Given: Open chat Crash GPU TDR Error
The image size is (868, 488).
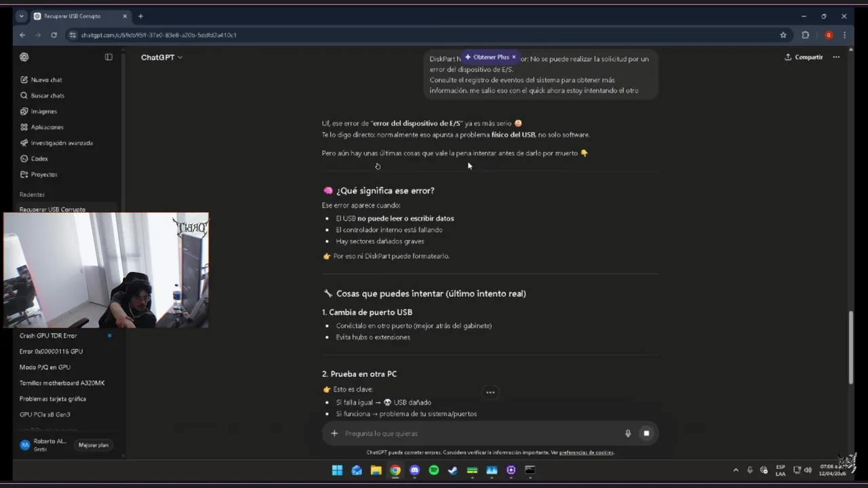Looking at the screenshot, I should tap(48, 335).
